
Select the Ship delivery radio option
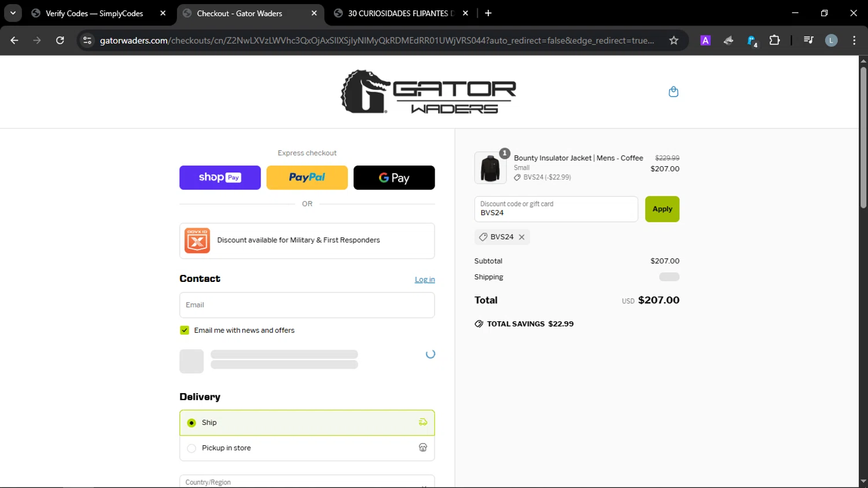tap(192, 423)
